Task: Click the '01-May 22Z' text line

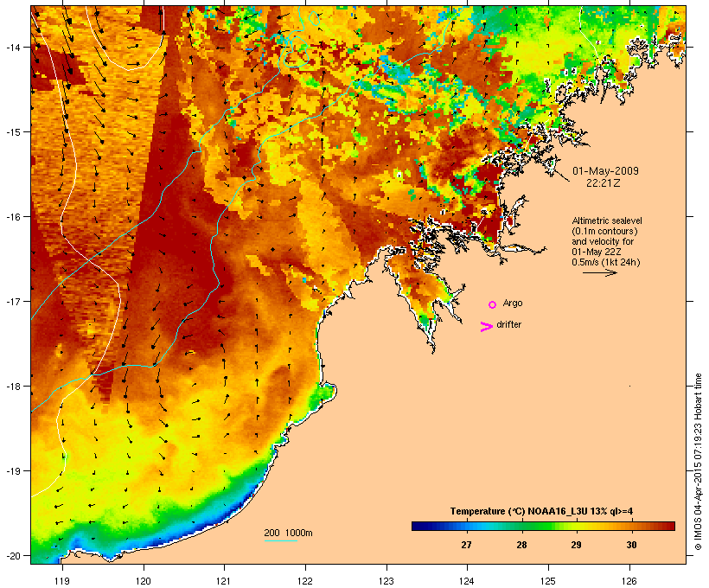Action: [x=597, y=252]
